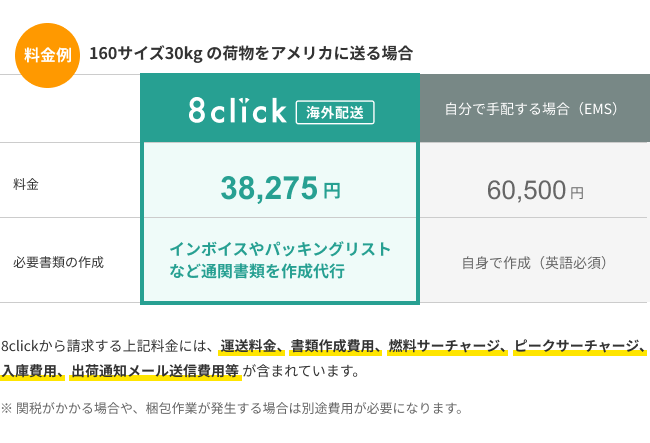Click the 料金 row label
Viewport: 650px width, 443px height.
27,185
